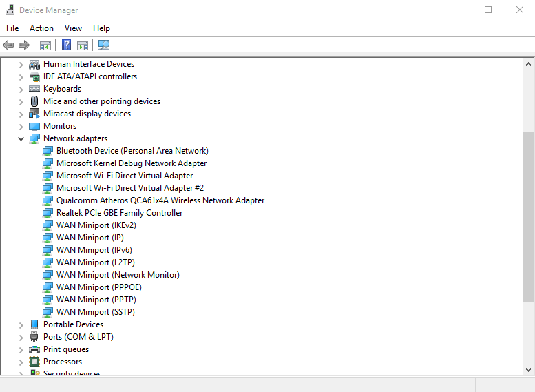Expand the Ports (COM & LPT) node

click(x=21, y=338)
